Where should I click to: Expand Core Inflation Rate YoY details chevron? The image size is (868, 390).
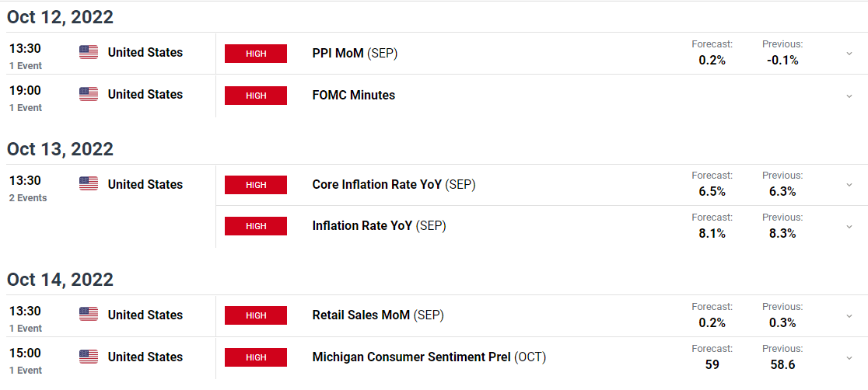tap(849, 185)
